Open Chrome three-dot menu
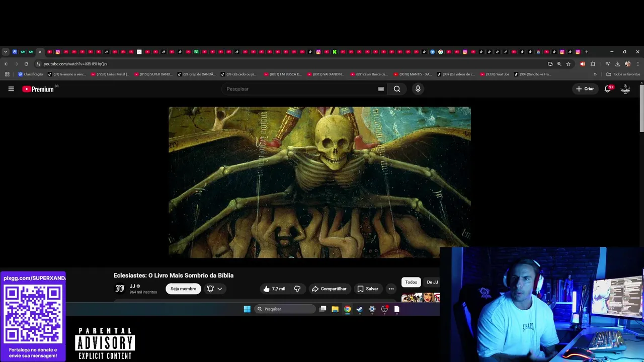Screen dimensions: 644x362 [x=638, y=64]
